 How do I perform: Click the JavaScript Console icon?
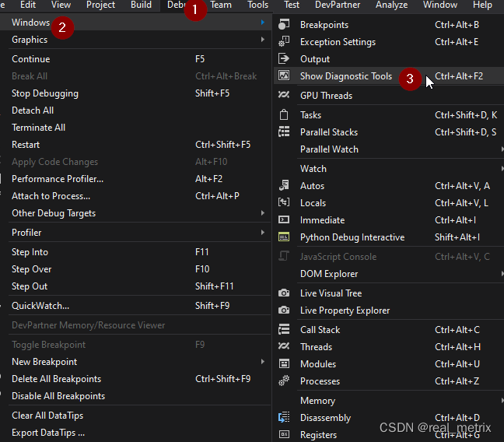click(x=284, y=256)
